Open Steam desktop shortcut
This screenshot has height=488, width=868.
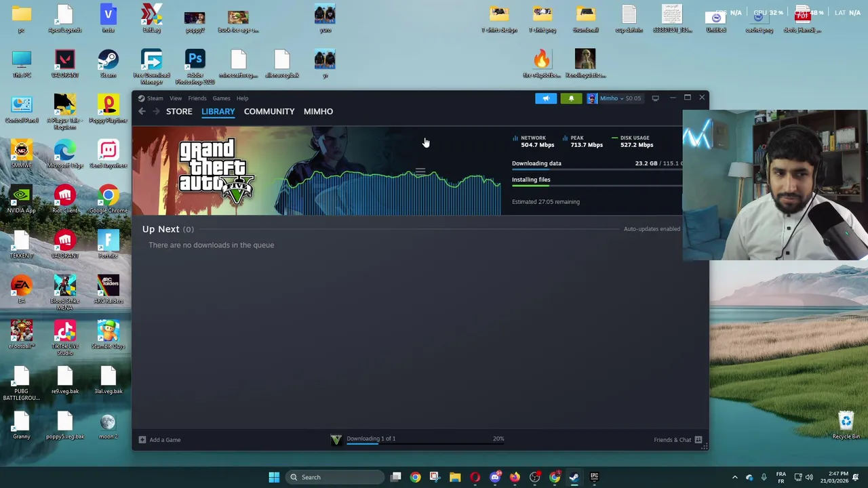108,64
